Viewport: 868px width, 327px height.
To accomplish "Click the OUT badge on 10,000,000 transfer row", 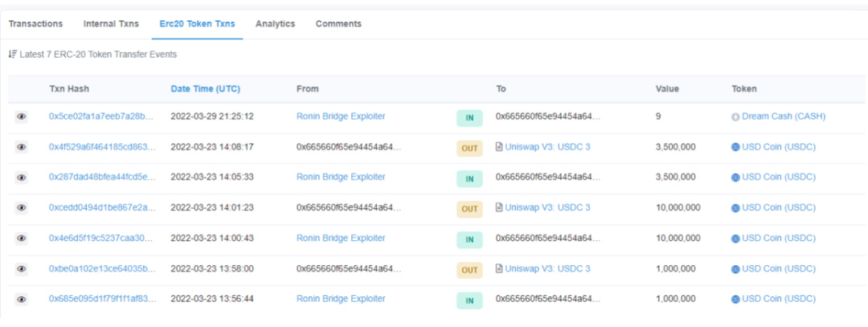I will [469, 209].
